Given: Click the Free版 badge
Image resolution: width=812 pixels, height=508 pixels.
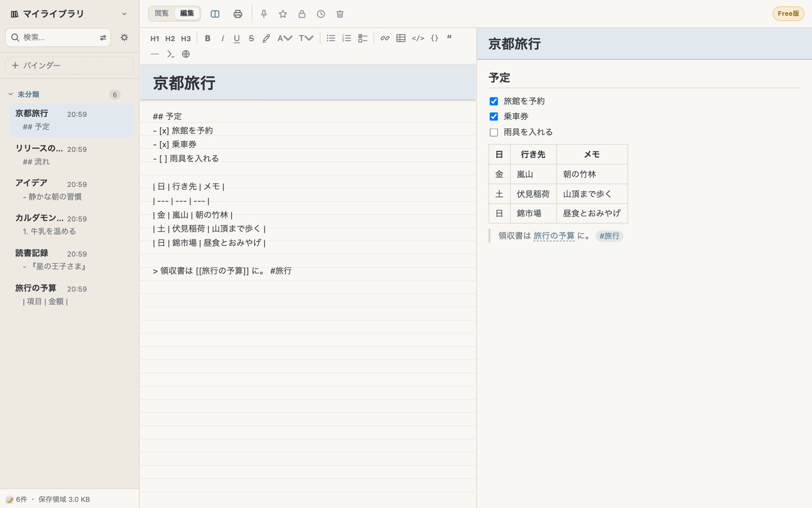Looking at the screenshot, I should [788, 14].
